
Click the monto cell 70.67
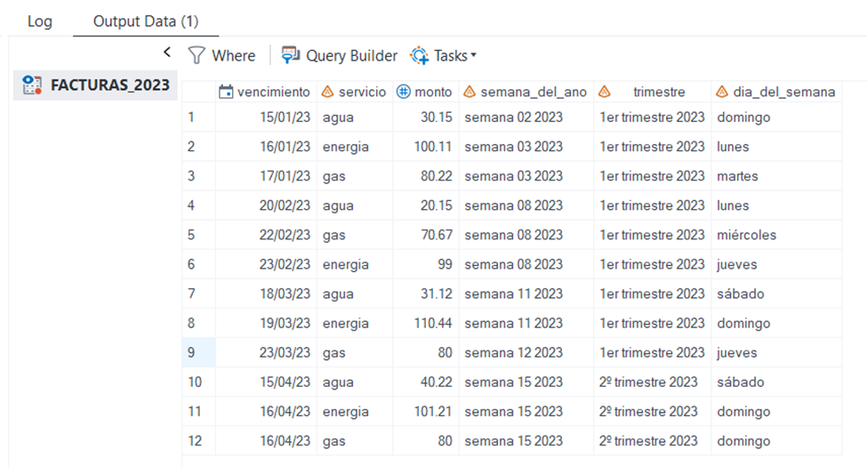click(426, 235)
